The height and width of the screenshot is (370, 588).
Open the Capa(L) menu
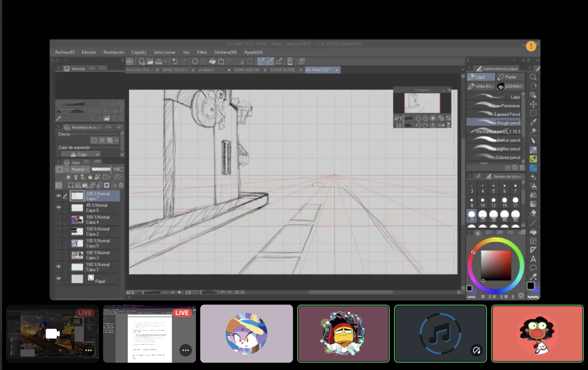[x=139, y=52]
